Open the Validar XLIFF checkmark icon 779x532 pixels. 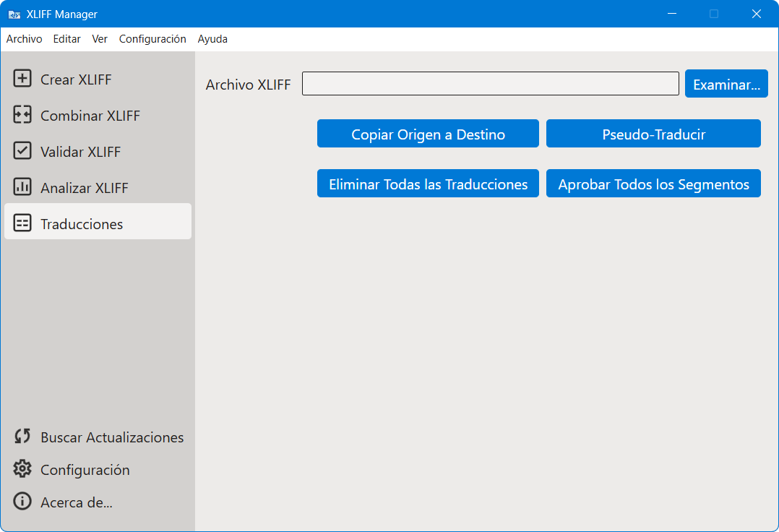(x=22, y=150)
